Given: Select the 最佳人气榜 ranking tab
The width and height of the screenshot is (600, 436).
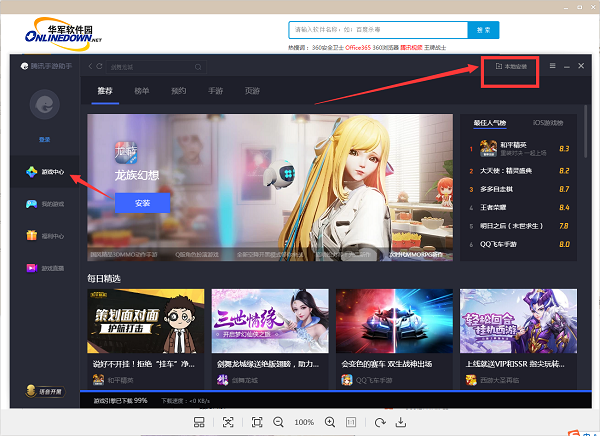Looking at the screenshot, I should coord(490,123).
